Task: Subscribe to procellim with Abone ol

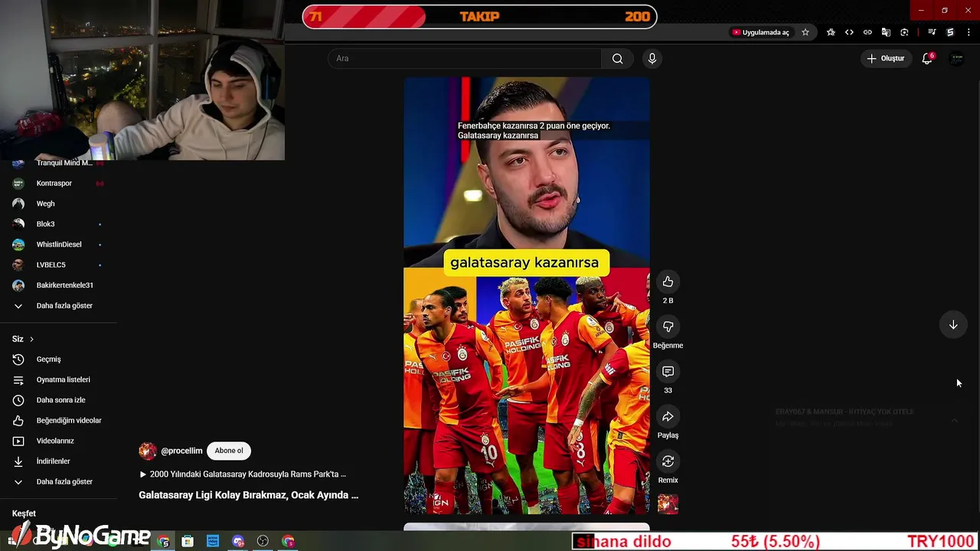Action: tap(229, 451)
